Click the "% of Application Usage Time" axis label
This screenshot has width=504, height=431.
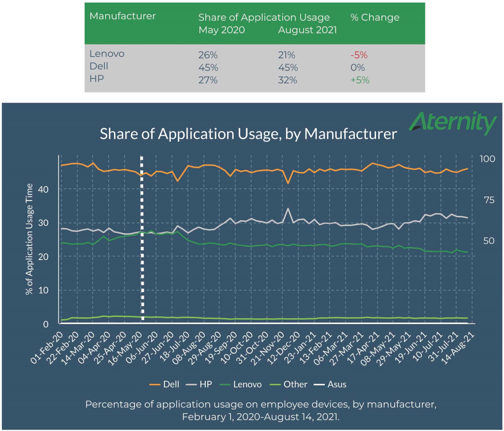29,239
